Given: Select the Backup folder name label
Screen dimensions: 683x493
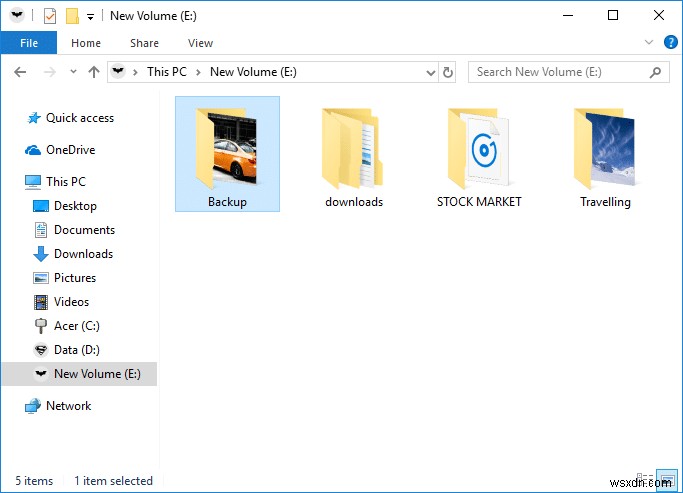Looking at the screenshot, I should pyautogui.click(x=227, y=202).
